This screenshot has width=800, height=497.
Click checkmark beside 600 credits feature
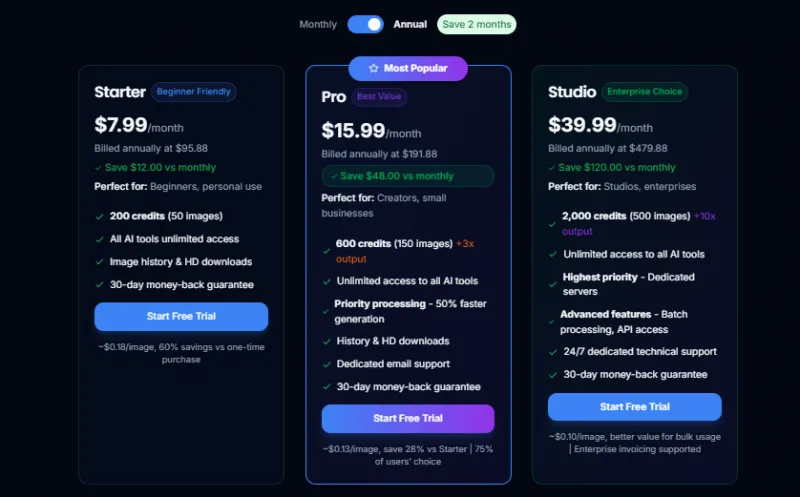(326, 251)
